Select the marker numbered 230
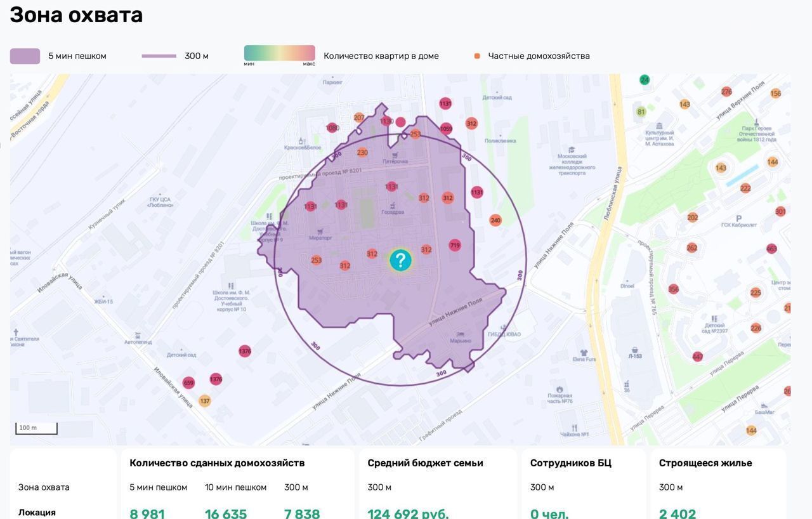 click(362, 152)
